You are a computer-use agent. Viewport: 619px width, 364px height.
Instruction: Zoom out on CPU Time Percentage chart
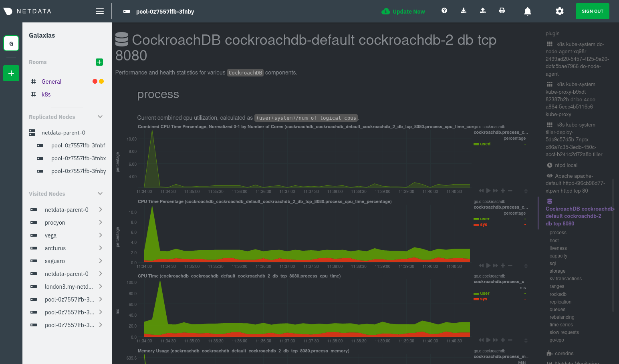pyautogui.click(x=510, y=265)
